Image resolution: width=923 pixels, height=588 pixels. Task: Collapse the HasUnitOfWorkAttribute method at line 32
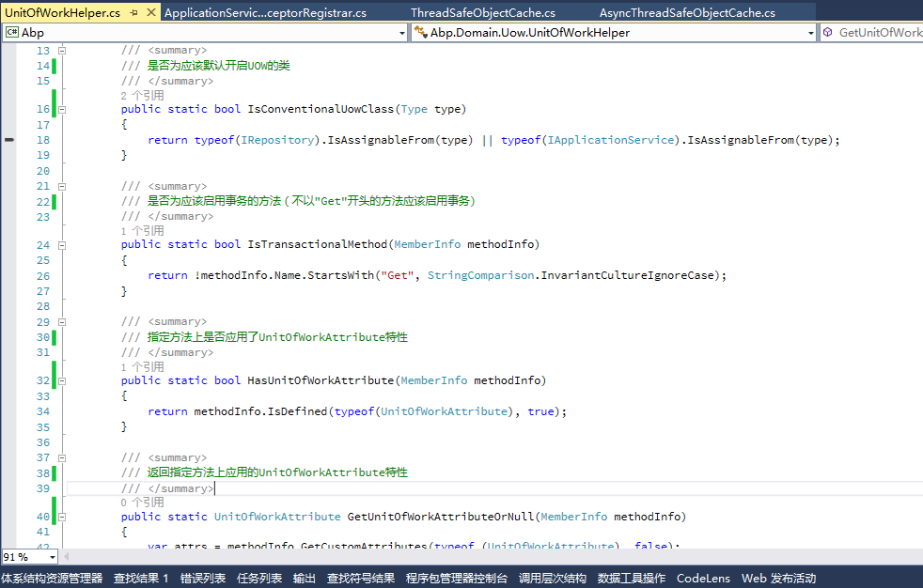coord(62,381)
